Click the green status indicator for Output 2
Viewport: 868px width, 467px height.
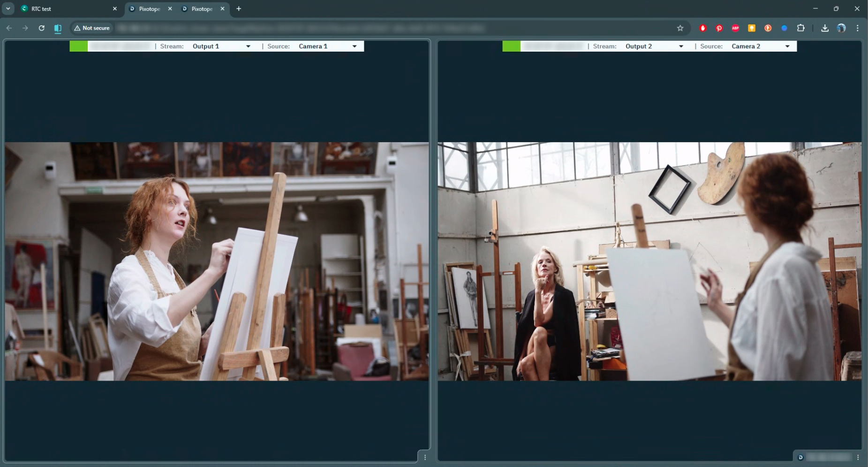click(511, 46)
